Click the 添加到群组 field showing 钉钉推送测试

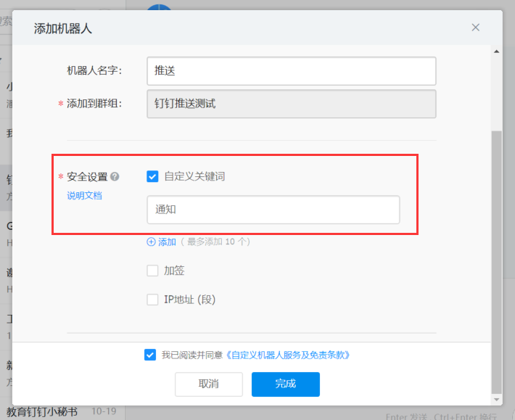[291, 104]
